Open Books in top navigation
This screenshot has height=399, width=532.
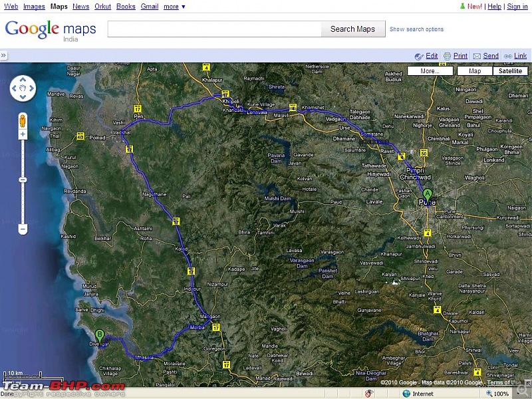126,7
